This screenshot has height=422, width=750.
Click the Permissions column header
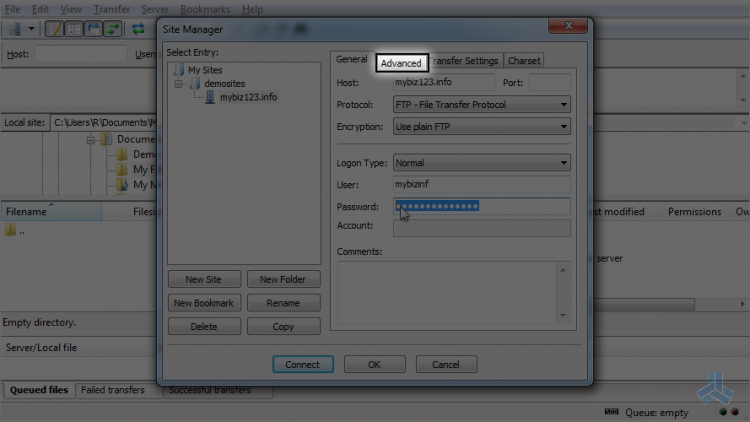[695, 211]
